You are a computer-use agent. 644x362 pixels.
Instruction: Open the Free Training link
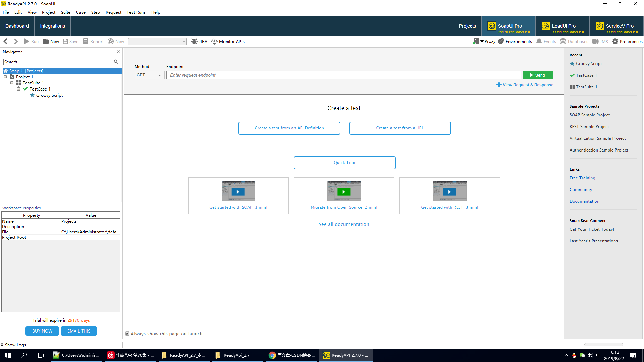click(582, 178)
